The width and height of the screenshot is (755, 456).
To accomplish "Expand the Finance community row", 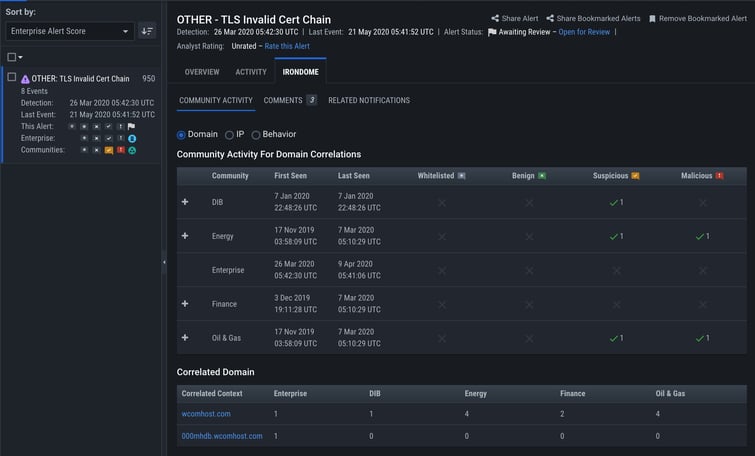I will click(185, 303).
